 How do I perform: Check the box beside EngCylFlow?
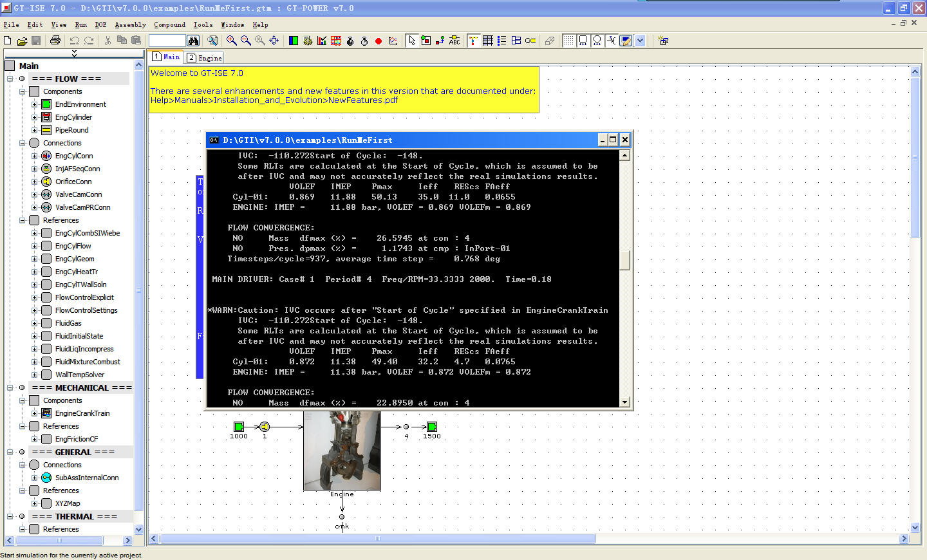tap(46, 246)
